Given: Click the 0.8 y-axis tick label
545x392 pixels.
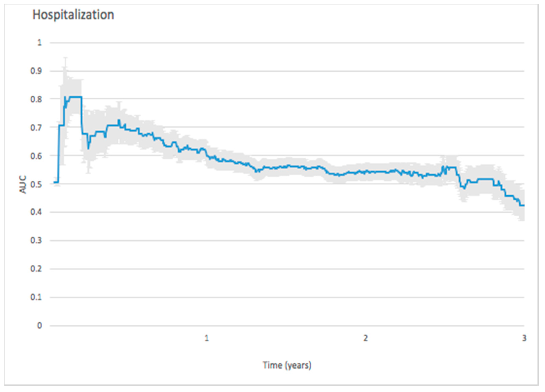Looking at the screenshot, I should [36, 99].
